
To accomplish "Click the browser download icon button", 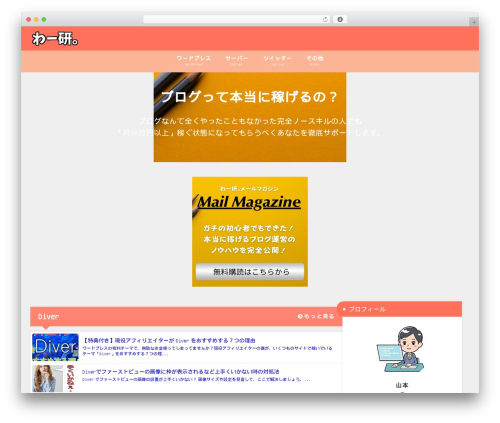I will [340, 19].
